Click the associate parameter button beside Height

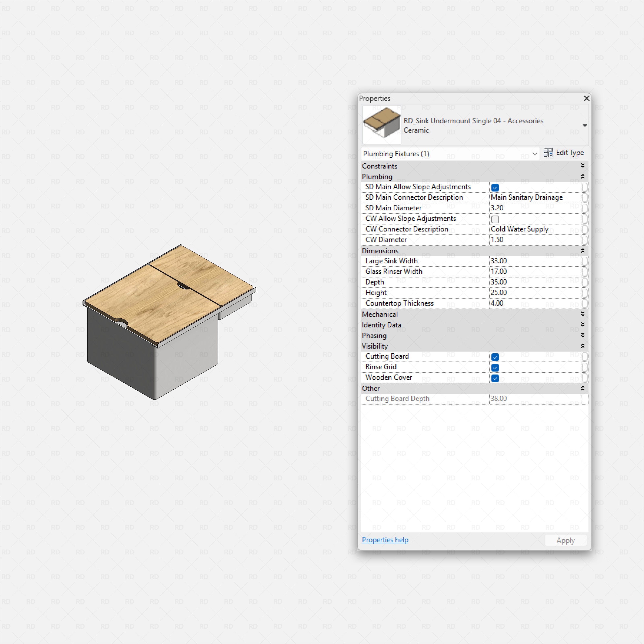tap(585, 293)
